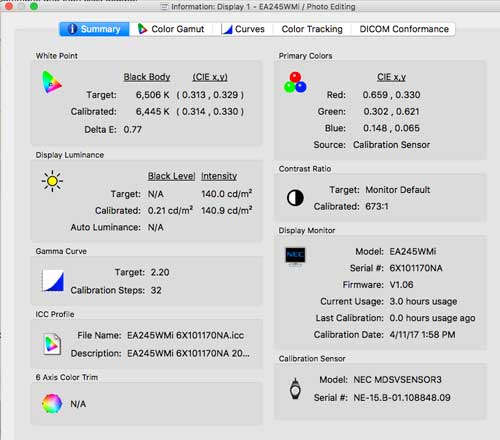
Task: Click the Display Luminance sun icon
Action: [52, 181]
